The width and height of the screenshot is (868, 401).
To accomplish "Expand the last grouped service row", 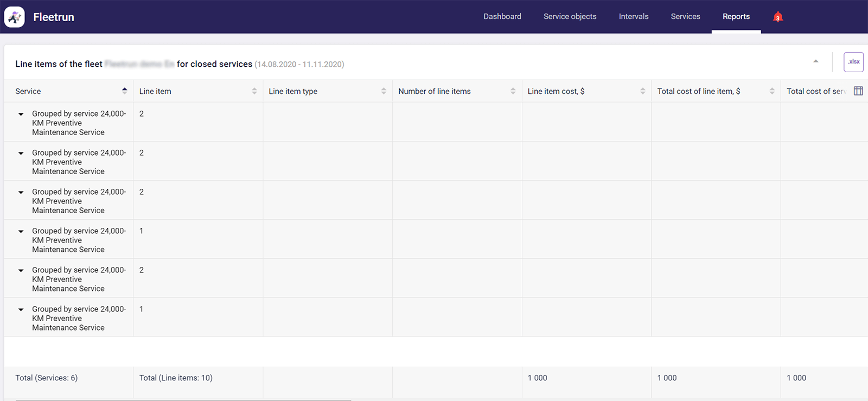I will (21, 310).
